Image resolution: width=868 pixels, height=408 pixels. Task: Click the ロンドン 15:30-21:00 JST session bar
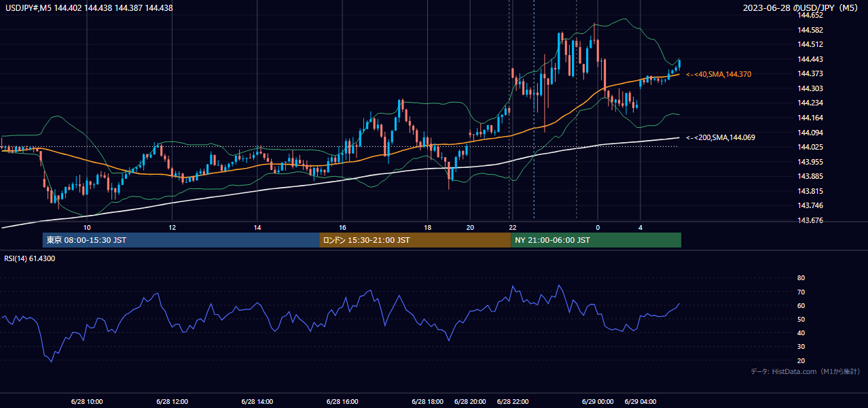[415, 240]
